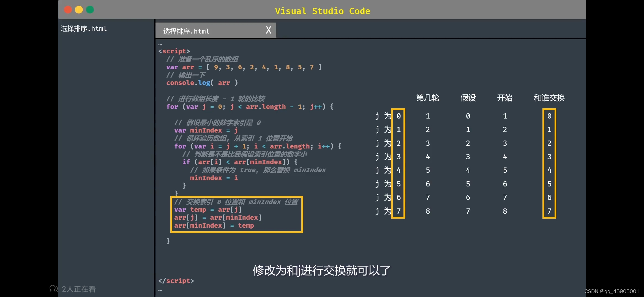Click the console.log( arr ) line

[x=202, y=83]
